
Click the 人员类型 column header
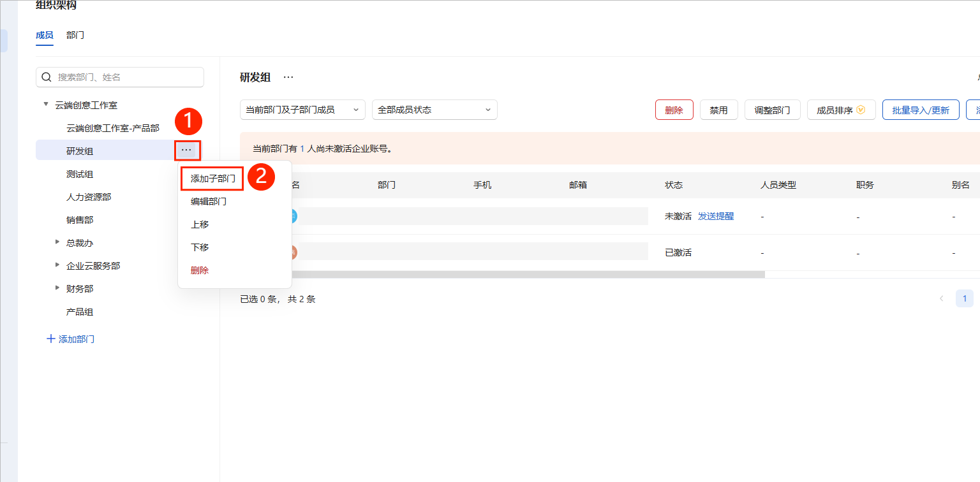click(778, 185)
